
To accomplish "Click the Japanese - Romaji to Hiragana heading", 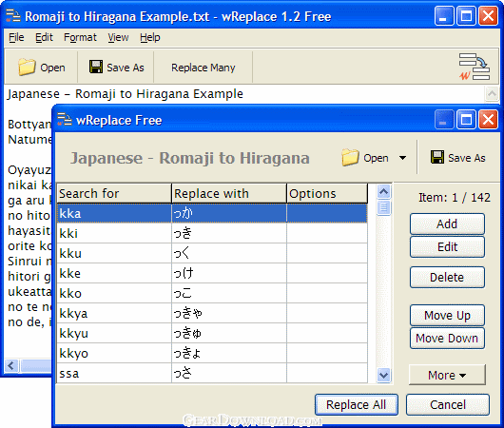I will click(x=190, y=158).
